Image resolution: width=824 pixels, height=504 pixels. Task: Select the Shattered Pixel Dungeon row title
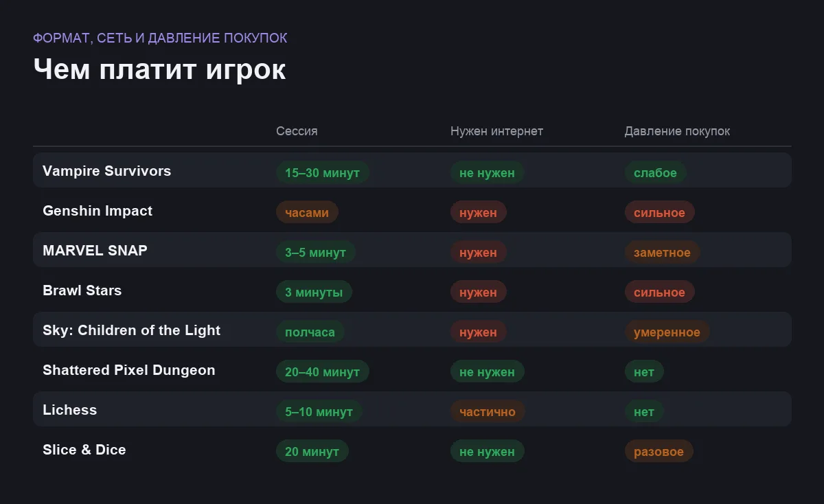(x=129, y=370)
